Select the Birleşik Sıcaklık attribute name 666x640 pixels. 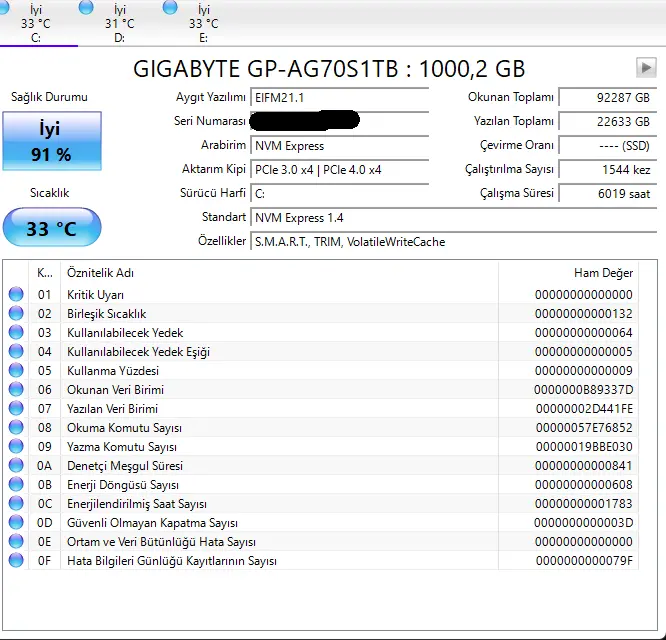(x=107, y=313)
